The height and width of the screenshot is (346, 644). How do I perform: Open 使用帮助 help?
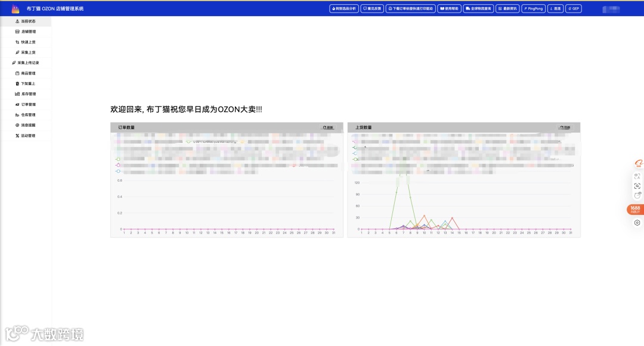tap(450, 8)
